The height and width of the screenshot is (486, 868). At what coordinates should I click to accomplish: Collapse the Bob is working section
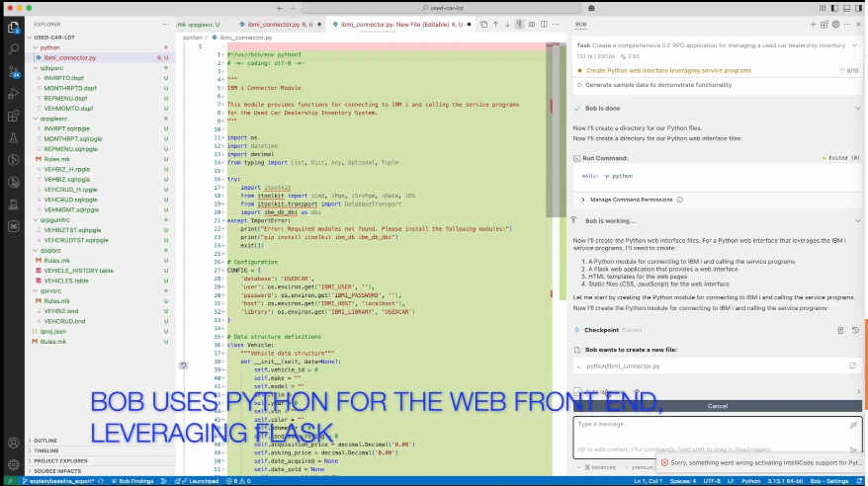coord(857,220)
